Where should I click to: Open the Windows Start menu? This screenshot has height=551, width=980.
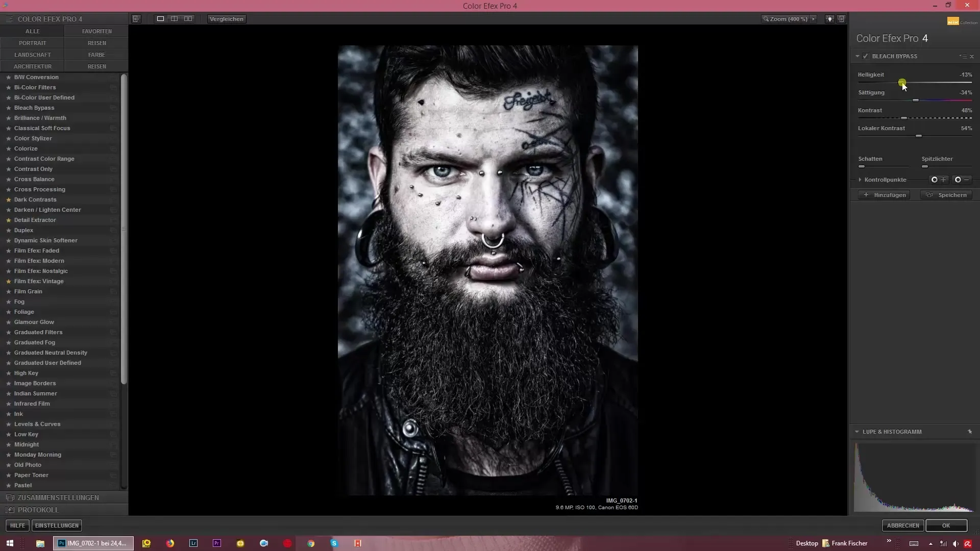point(10,543)
